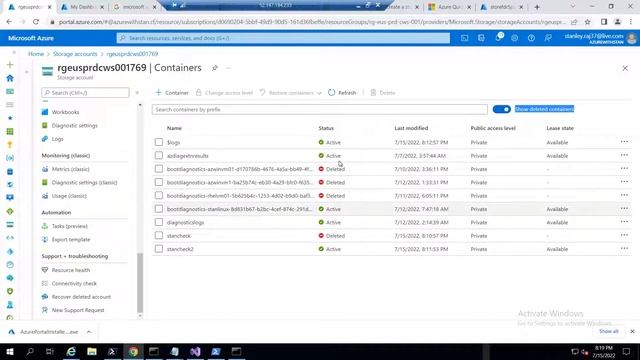The width and height of the screenshot is (640, 360).
Task: Select checkbox for stancheck container
Action: pyautogui.click(x=159, y=236)
